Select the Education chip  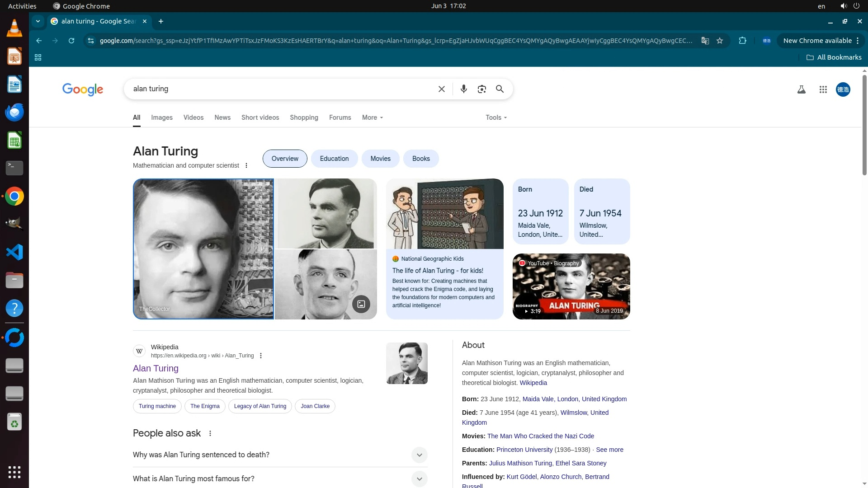[334, 159]
